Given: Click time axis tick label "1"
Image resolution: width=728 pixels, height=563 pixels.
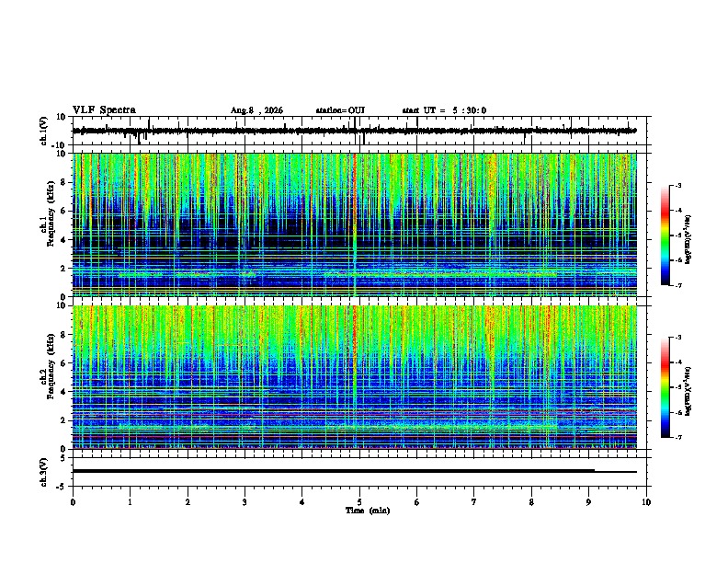Looking at the screenshot, I should [x=130, y=502].
